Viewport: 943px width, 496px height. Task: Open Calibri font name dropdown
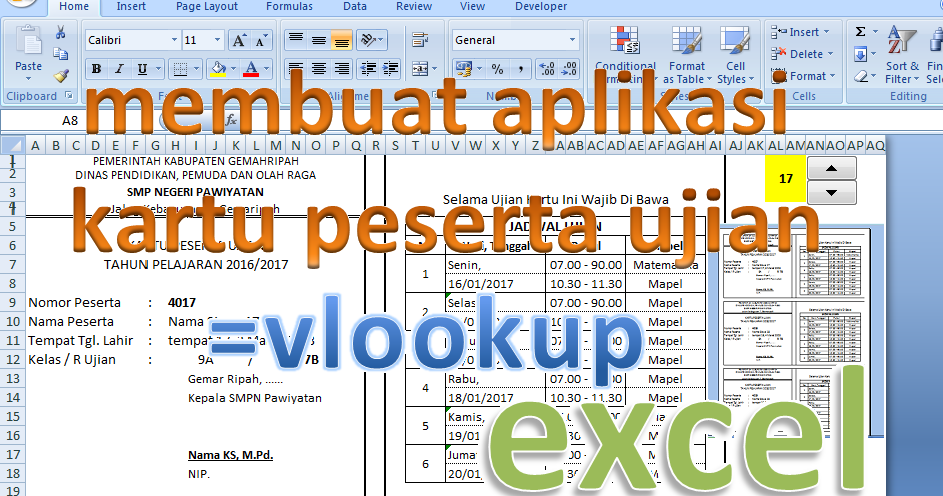click(x=174, y=40)
